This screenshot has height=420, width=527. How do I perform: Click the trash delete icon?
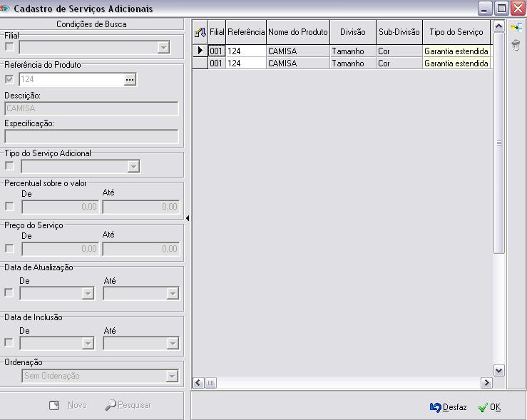(516, 45)
